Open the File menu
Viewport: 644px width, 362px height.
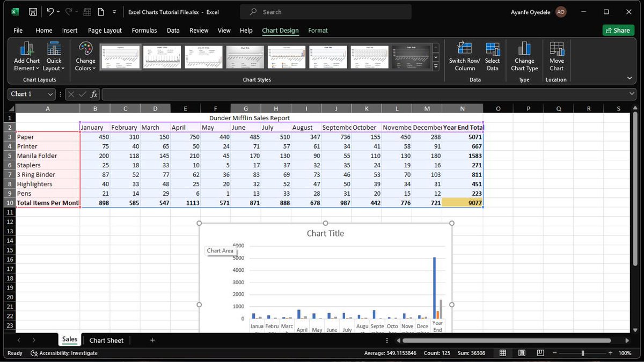pos(18,31)
